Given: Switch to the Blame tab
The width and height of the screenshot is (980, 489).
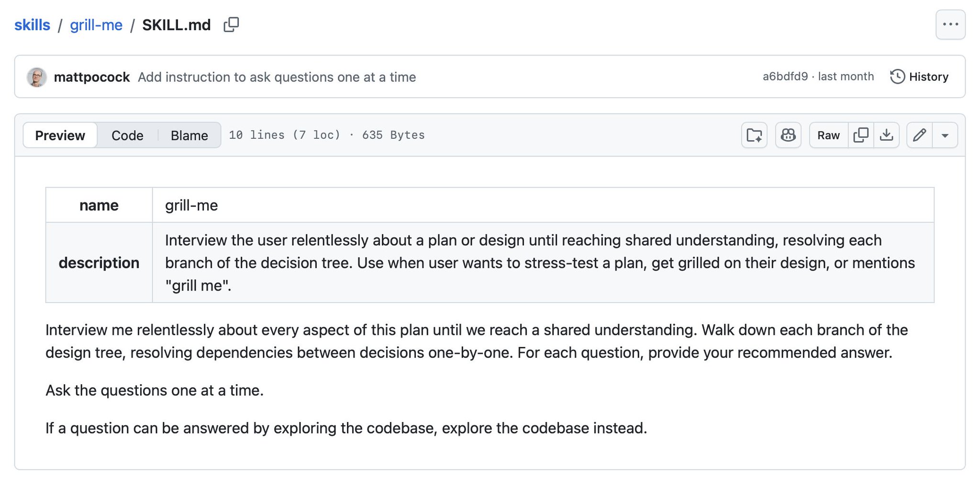Looking at the screenshot, I should pos(189,135).
